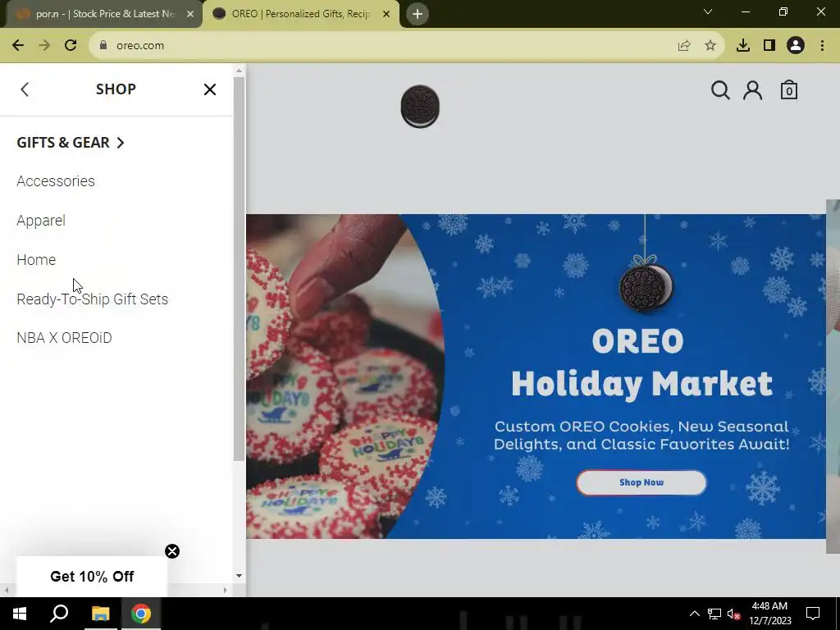The image size is (840, 630).
Task: Open the shopping bag cart
Action: (x=788, y=90)
